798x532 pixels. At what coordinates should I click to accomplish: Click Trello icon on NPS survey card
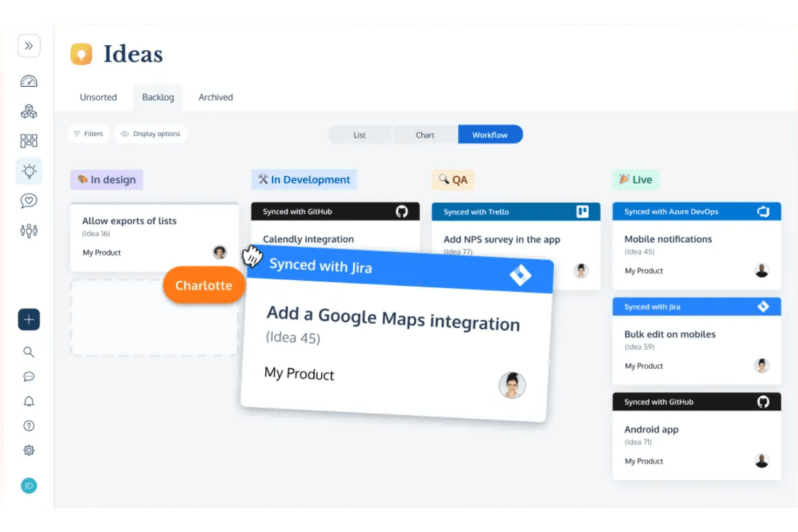coord(582,212)
